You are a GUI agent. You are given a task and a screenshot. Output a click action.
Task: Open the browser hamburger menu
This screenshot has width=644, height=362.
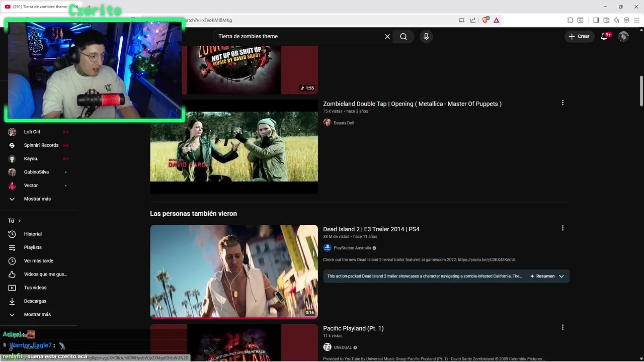pos(636,20)
